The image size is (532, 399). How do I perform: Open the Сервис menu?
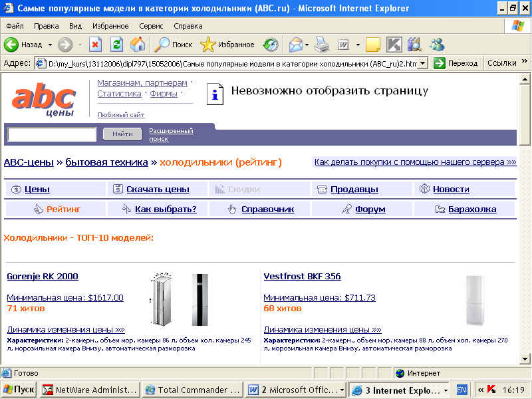tap(152, 26)
